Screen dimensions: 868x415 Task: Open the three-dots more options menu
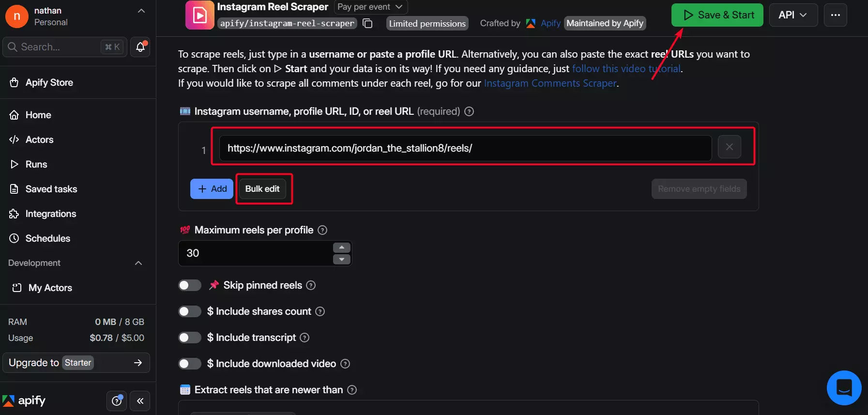coord(836,15)
